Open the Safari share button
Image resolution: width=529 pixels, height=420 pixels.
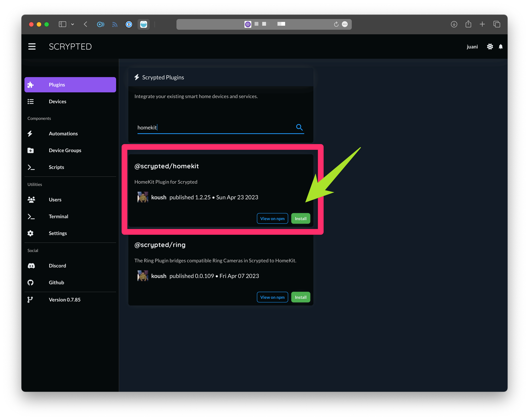click(468, 24)
